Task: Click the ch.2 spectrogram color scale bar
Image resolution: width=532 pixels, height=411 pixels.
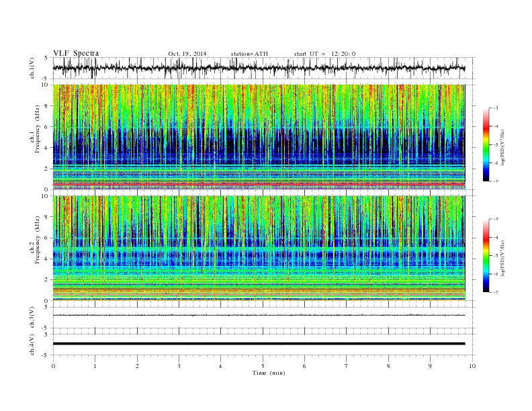Action: point(486,256)
